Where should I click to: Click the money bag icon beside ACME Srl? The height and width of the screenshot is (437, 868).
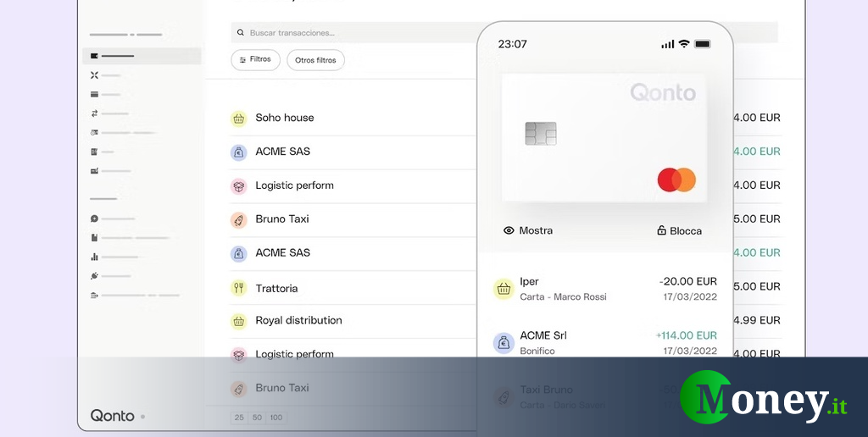click(x=504, y=343)
